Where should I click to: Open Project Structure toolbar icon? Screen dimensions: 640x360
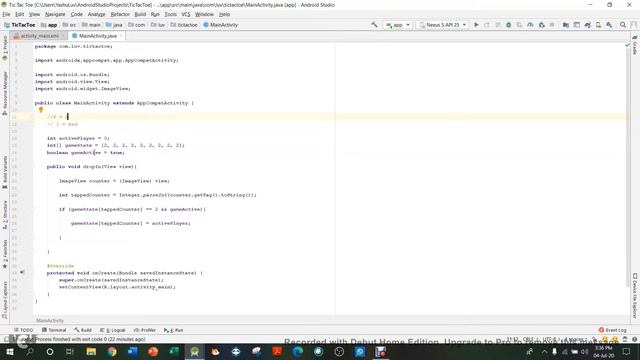[x=566, y=25]
